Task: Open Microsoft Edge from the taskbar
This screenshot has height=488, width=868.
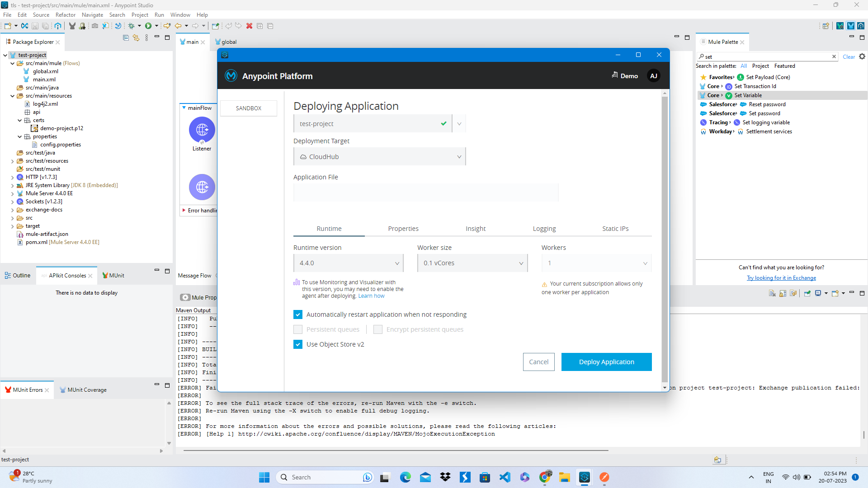Action: pyautogui.click(x=406, y=477)
